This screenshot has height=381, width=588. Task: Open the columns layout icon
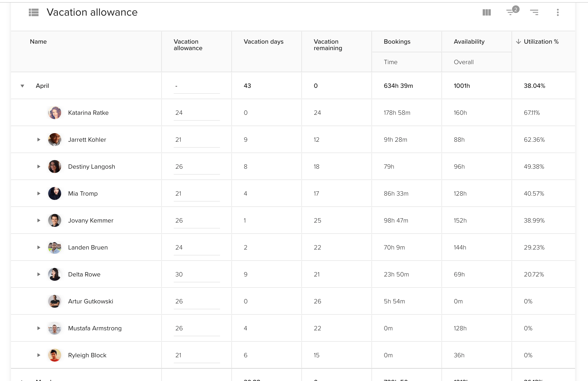(x=486, y=12)
